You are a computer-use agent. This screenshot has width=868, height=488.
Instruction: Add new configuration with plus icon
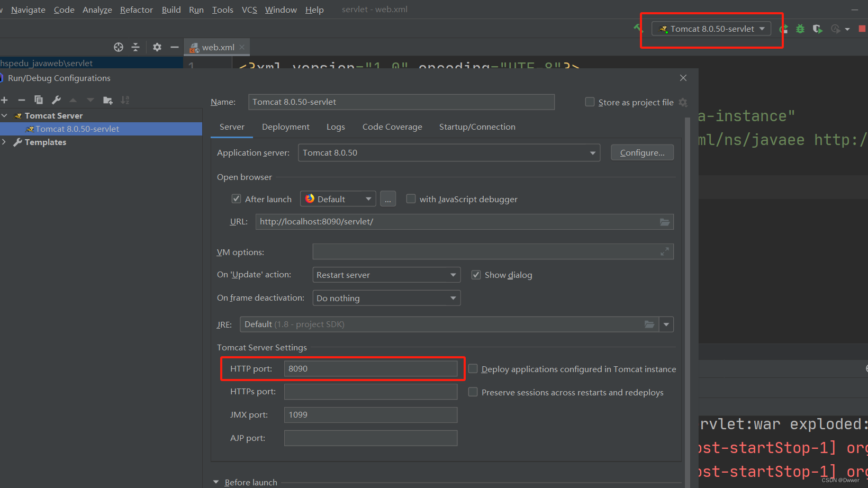[x=5, y=100]
